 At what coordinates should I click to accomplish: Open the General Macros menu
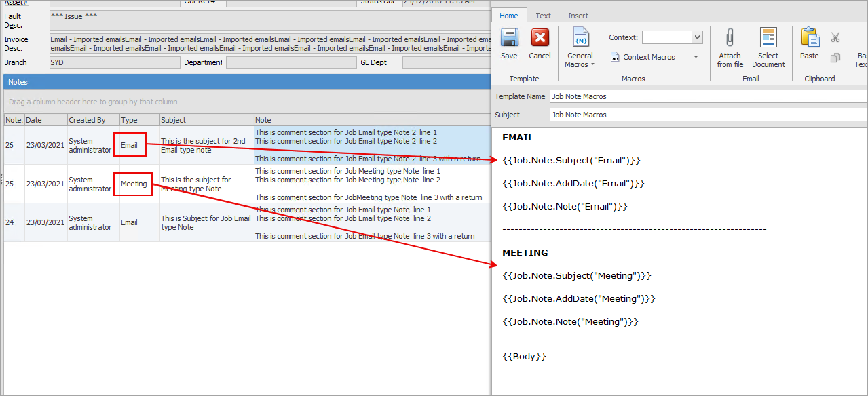(x=580, y=47)
